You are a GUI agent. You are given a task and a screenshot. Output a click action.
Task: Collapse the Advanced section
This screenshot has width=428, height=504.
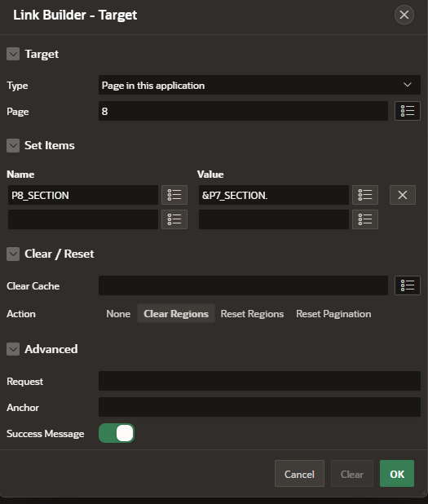13,349
